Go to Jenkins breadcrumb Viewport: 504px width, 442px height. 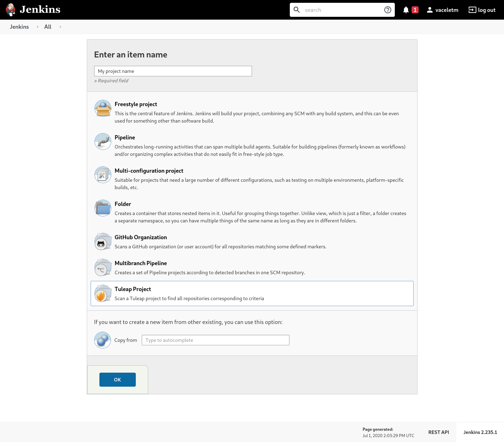[x=19, y=27]
